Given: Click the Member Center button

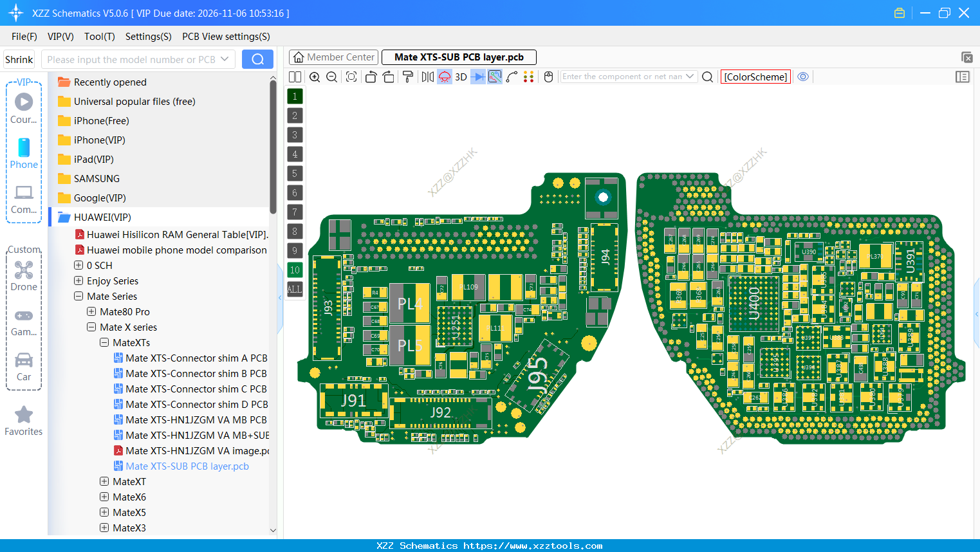Looking at the screenshot, I should [x=333, y=57].
